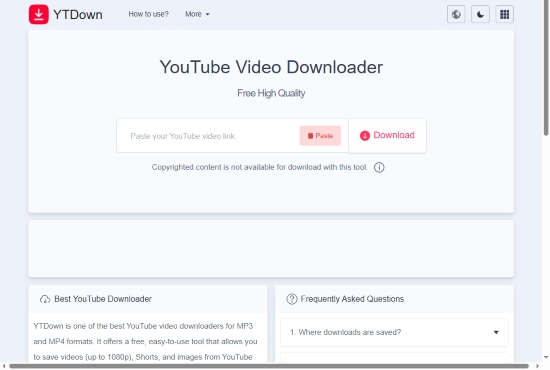This screenshot has width=550, height=370.
Task: Click the YouTube Video Downloader heading
Action: coord(271,67)
